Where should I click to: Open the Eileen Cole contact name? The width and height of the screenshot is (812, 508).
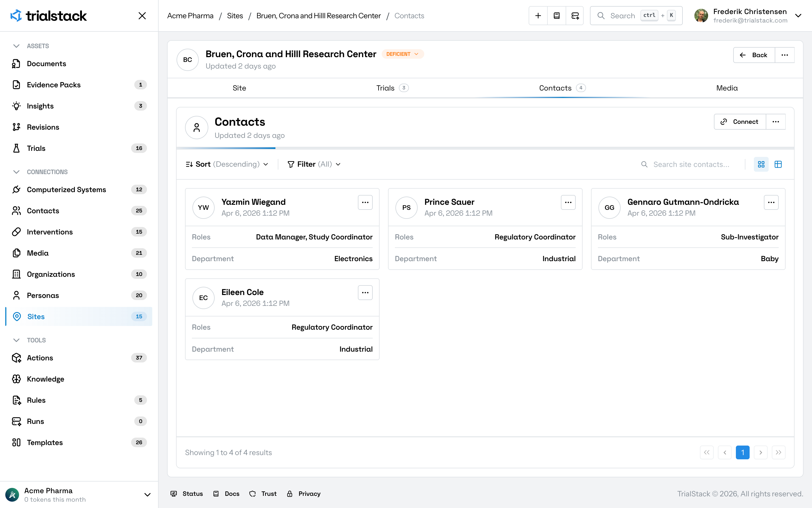click(x=242, y=292)
